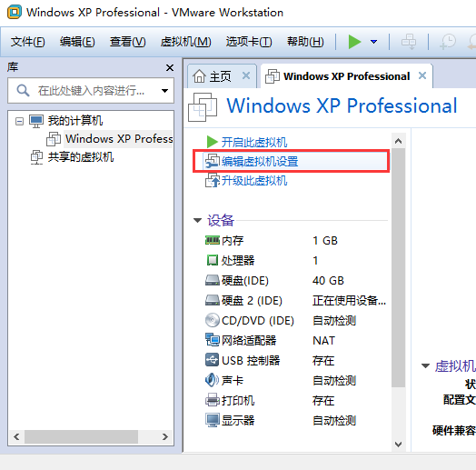Click the CD/DVD (IDE) disc icon
This screenshot has width=476, height=470.
coord(213,320)
